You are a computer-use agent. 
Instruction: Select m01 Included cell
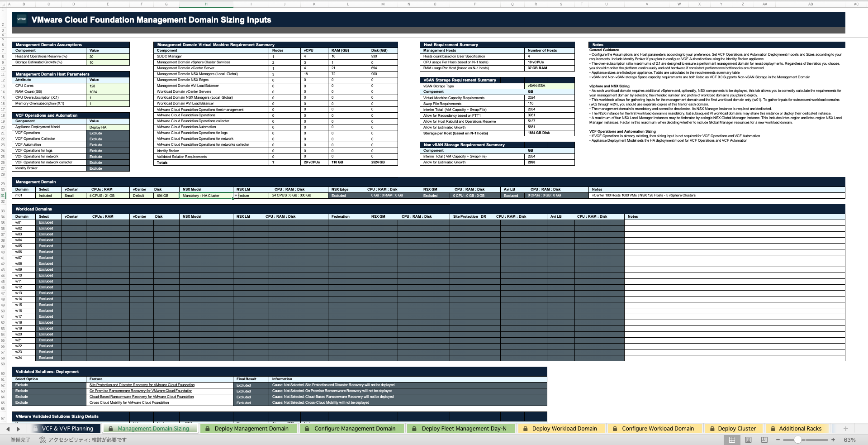48,196
